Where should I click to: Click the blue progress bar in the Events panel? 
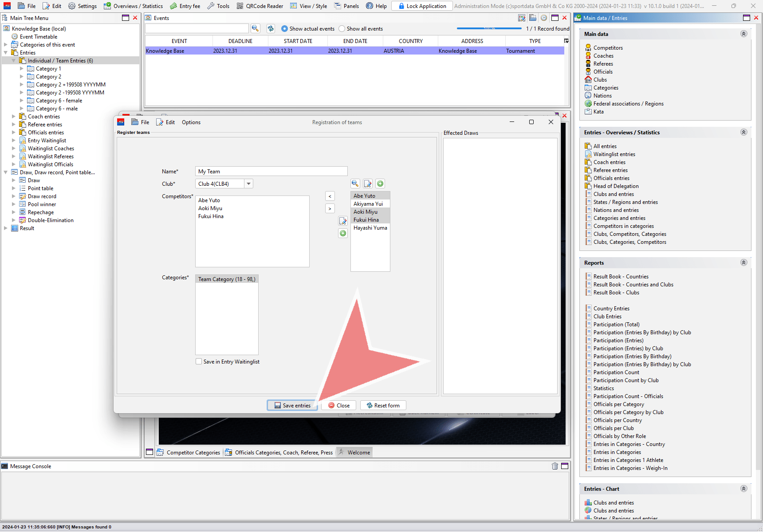489,28
